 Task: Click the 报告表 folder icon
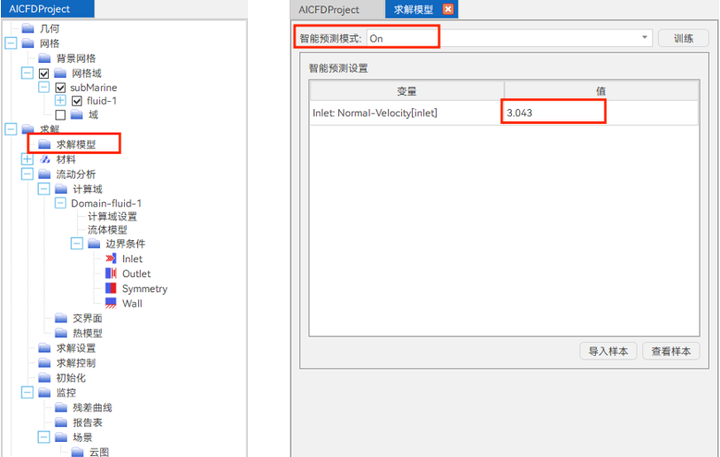61,422
